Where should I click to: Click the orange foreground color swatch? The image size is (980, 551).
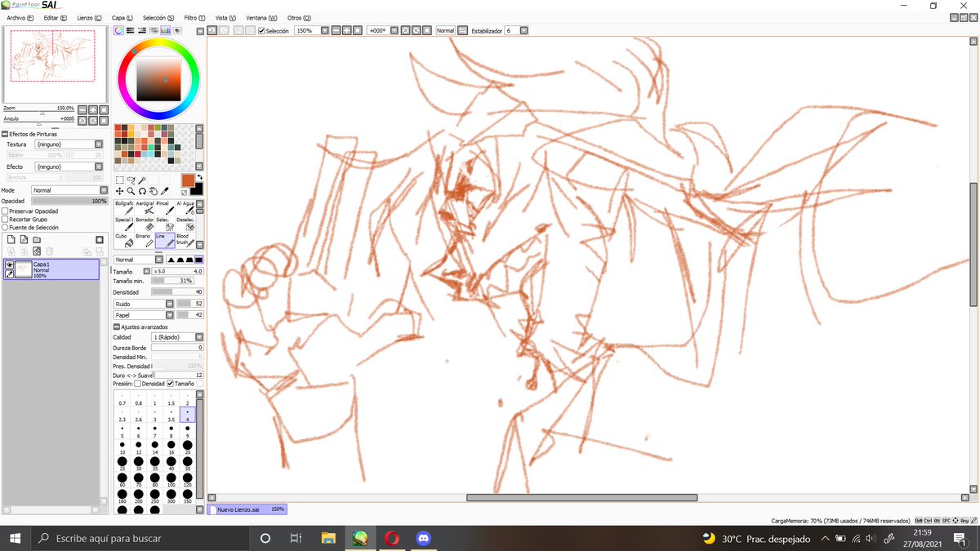pos(188,180)
